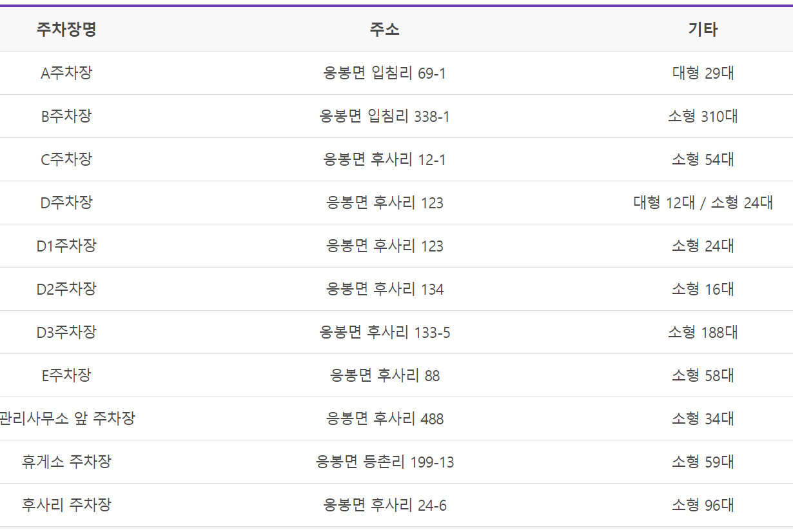Select the 관리사무소 앞 주차장 name cell
793x532 pixels.
click(66, 419)
